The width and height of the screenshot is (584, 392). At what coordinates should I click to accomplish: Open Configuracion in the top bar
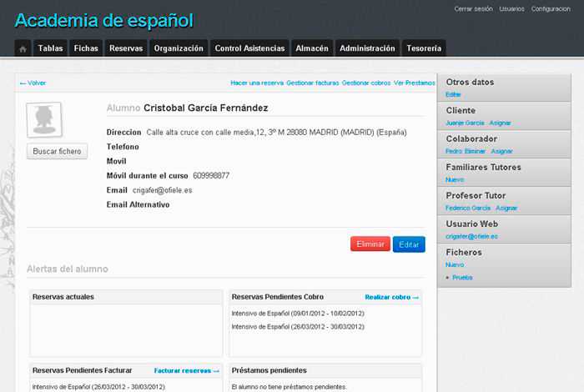click(x=551, y=8)
